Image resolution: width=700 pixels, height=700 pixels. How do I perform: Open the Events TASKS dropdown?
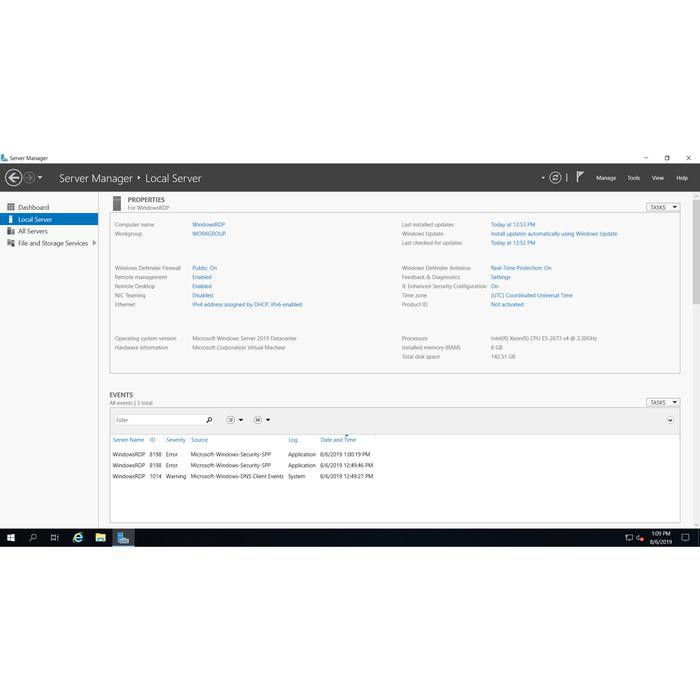[662, 402]
